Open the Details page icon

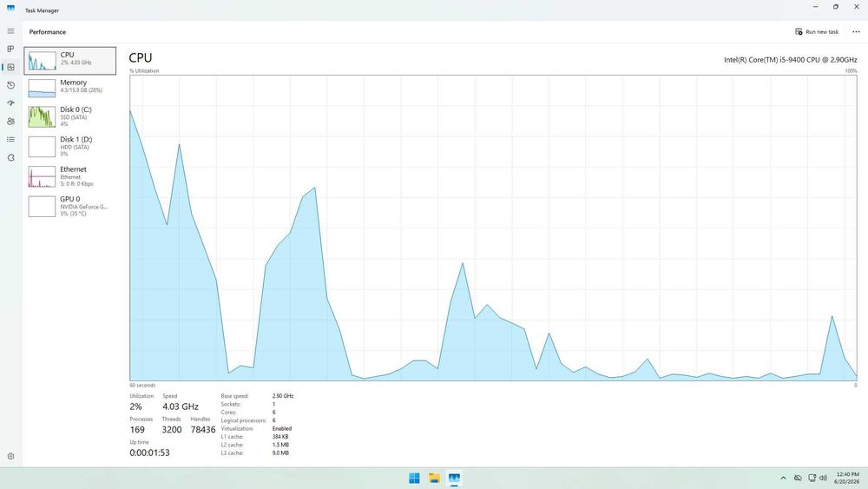(10, 140)
